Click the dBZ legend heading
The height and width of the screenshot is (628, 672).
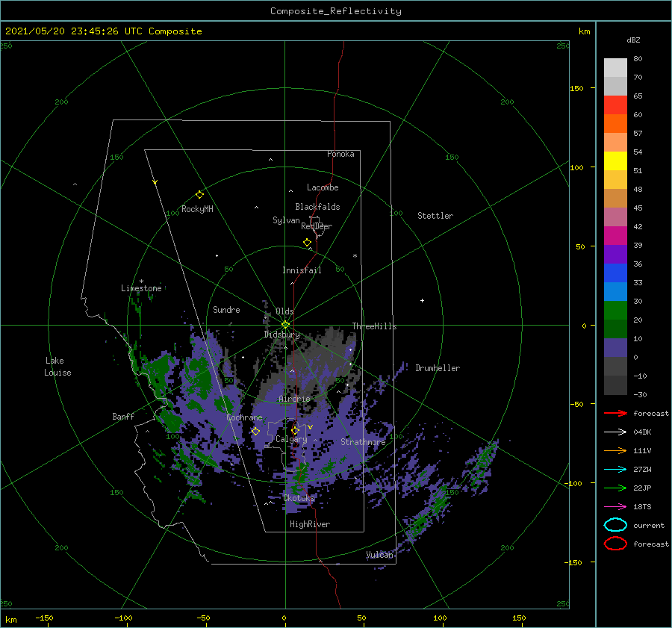[x=633, y=40]
